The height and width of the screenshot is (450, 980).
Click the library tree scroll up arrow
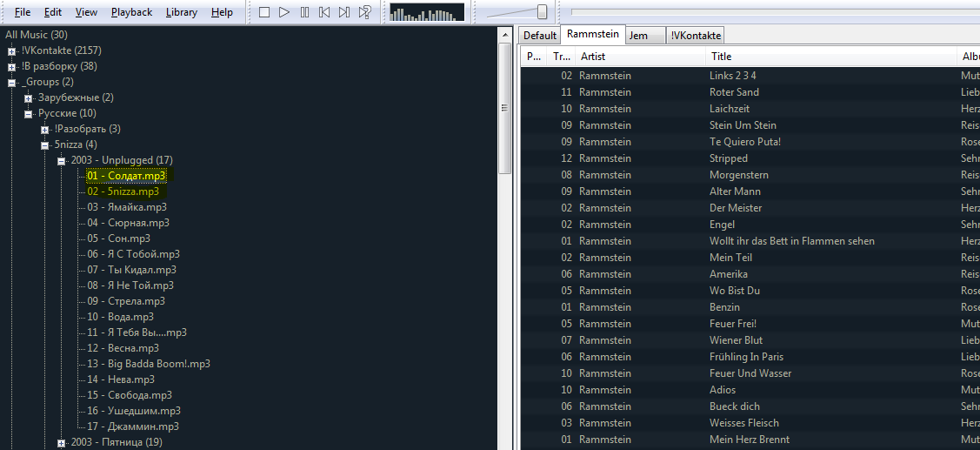click(x=504, y=34)
